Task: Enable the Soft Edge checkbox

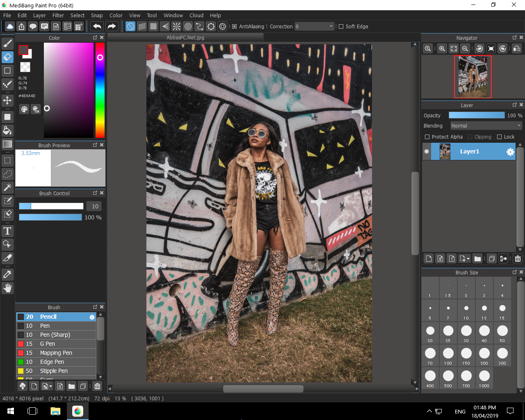Action: point(341,26)
